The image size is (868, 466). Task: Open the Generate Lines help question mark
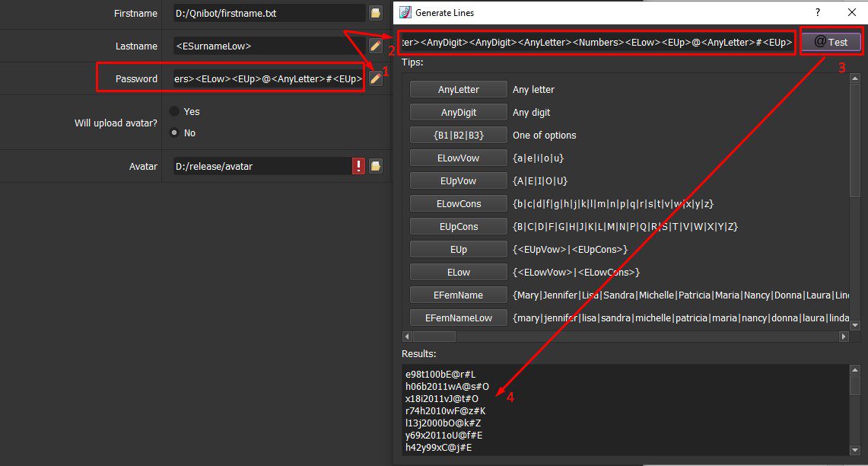click(818, 12)
